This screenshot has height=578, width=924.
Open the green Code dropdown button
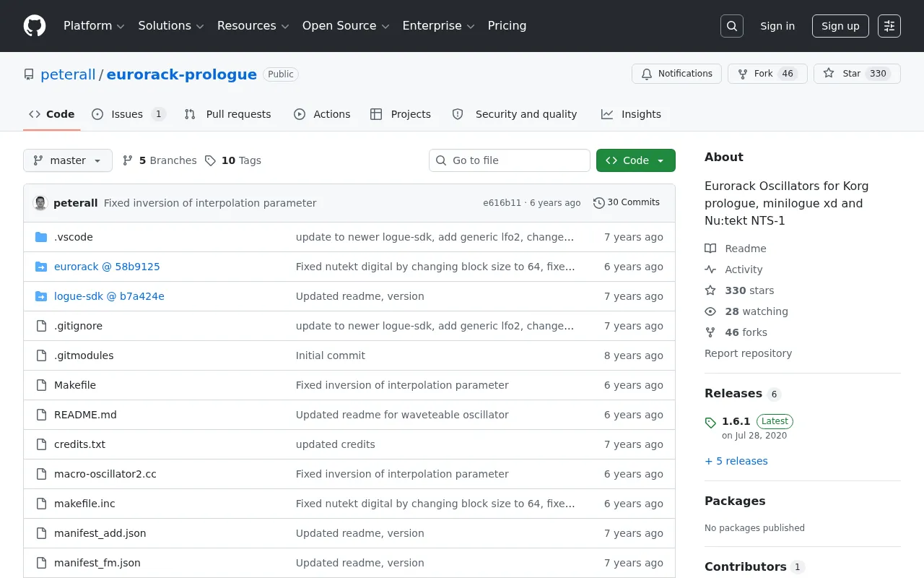pos(636,160)
